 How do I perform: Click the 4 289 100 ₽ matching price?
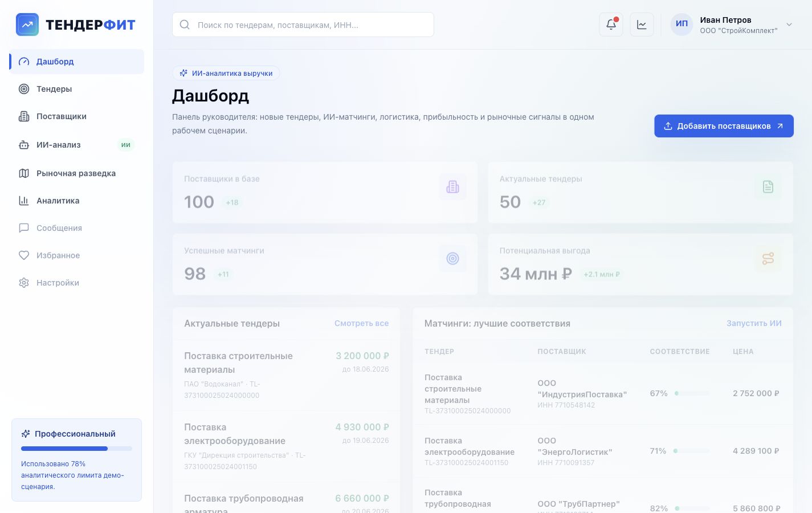click(x=756, y=451)
